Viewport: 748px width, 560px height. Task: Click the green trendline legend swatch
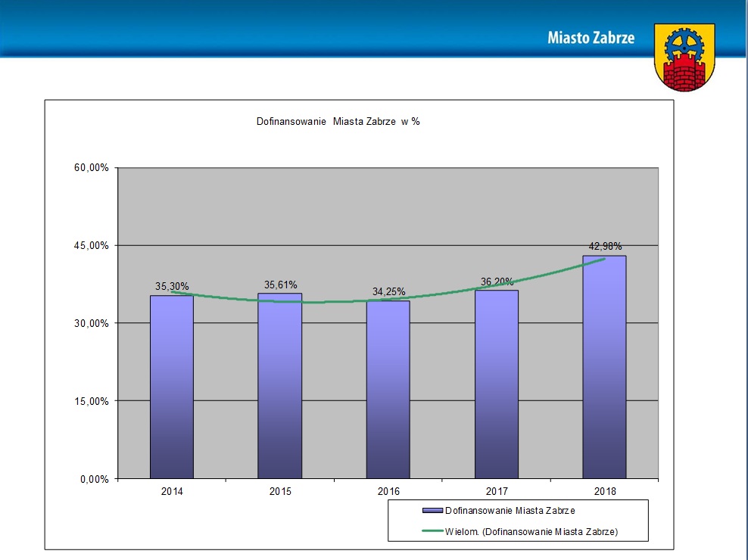click(432, 531)
